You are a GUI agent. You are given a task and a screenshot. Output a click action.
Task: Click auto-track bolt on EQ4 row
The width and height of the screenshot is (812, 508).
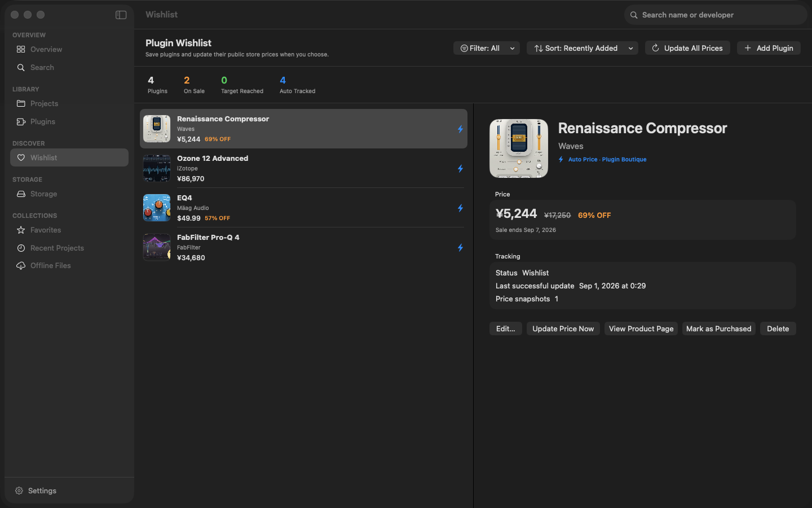pyautogui.click(x=460, y=208)
